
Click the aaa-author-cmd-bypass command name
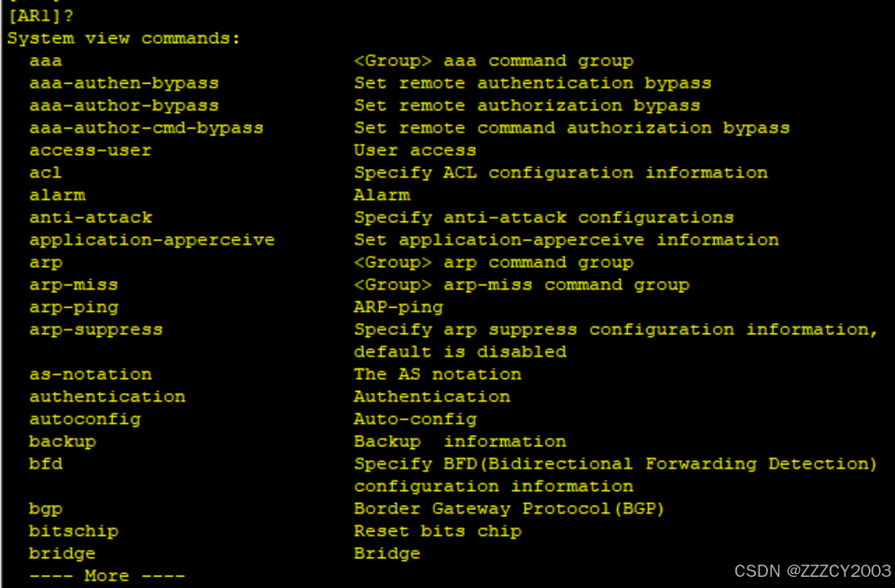146,129
